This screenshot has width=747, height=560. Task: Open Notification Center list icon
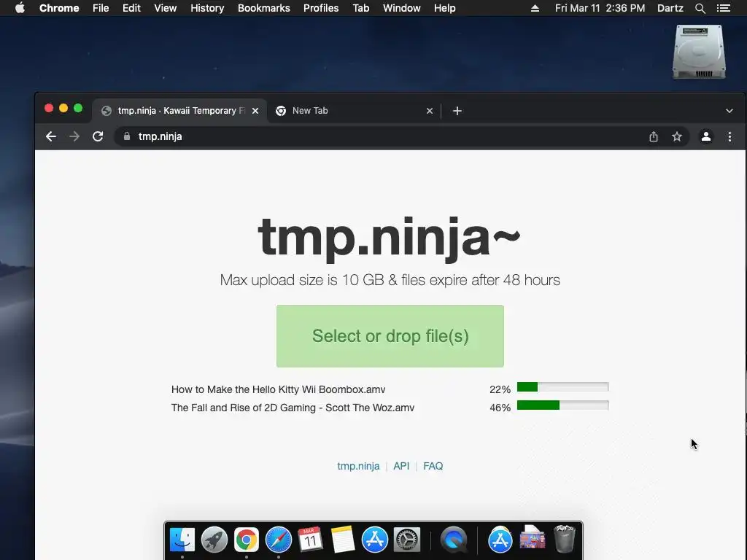724,8
